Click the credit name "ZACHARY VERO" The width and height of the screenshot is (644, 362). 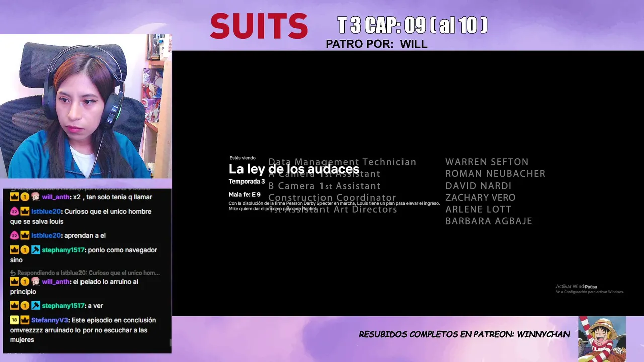pyautogui.click(x=480, y=197)
